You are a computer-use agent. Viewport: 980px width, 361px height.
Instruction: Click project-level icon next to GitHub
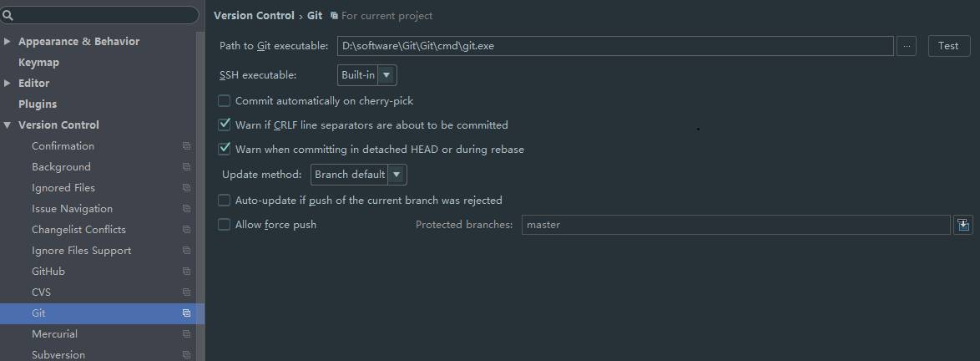tap(186, 272)
